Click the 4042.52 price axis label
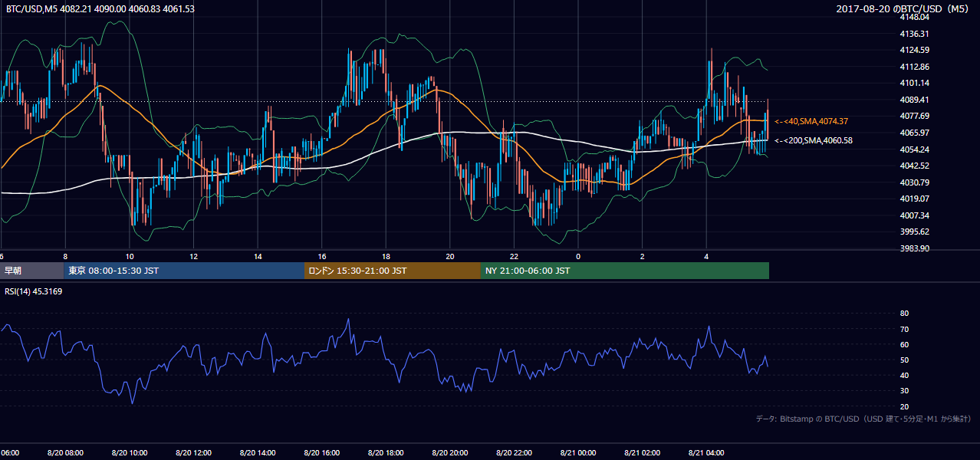 (915, 166)
